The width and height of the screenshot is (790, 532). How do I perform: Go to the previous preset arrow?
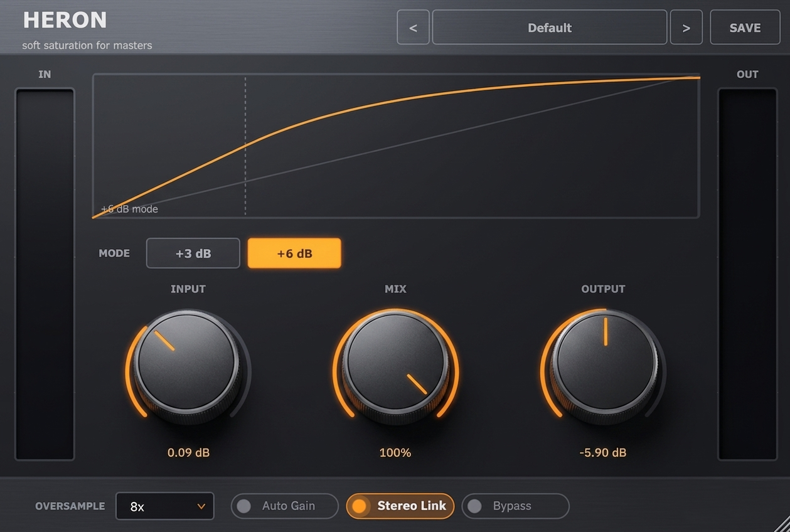[x=413, y=28]
